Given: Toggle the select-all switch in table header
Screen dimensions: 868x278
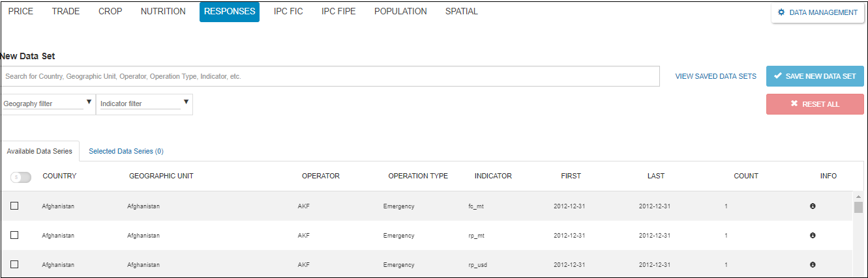Looking at the screenshot, I should (21, 177).
